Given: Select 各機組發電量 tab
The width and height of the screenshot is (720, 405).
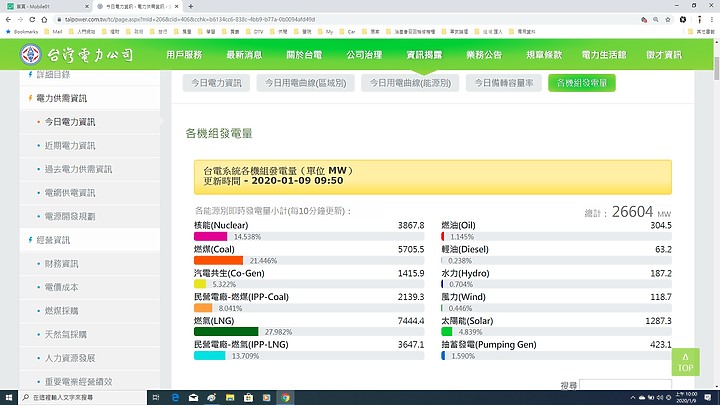Looking at the screenshot, I should click(582, 83).
